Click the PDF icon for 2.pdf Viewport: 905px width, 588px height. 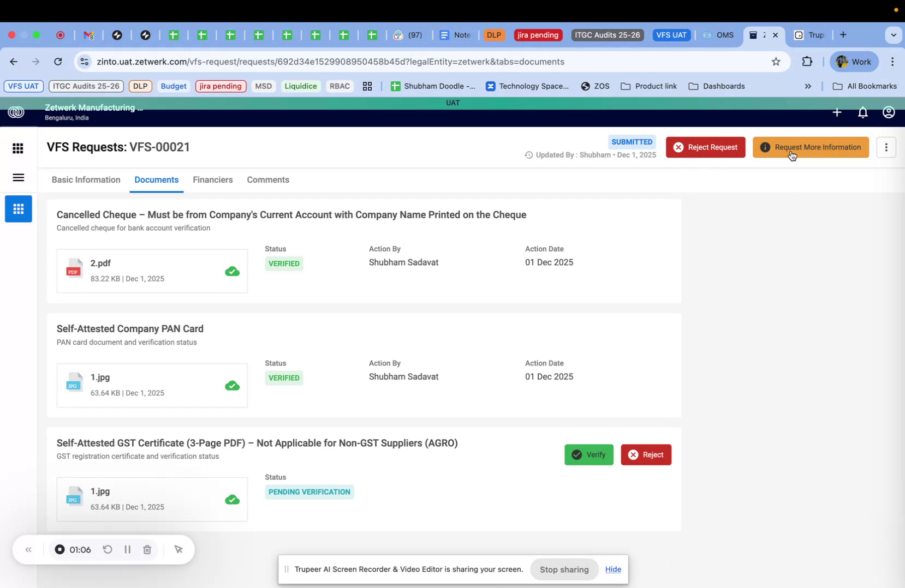[74, 268]
